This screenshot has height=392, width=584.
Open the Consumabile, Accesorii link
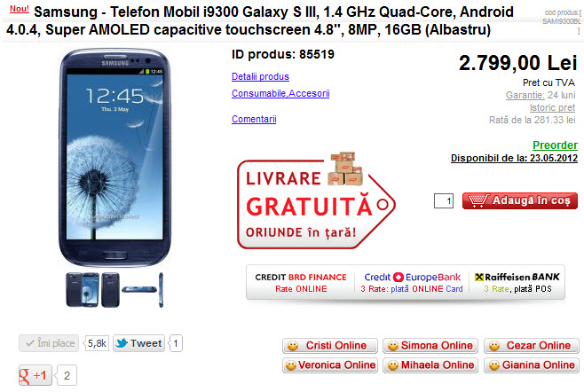coord(280,93)
